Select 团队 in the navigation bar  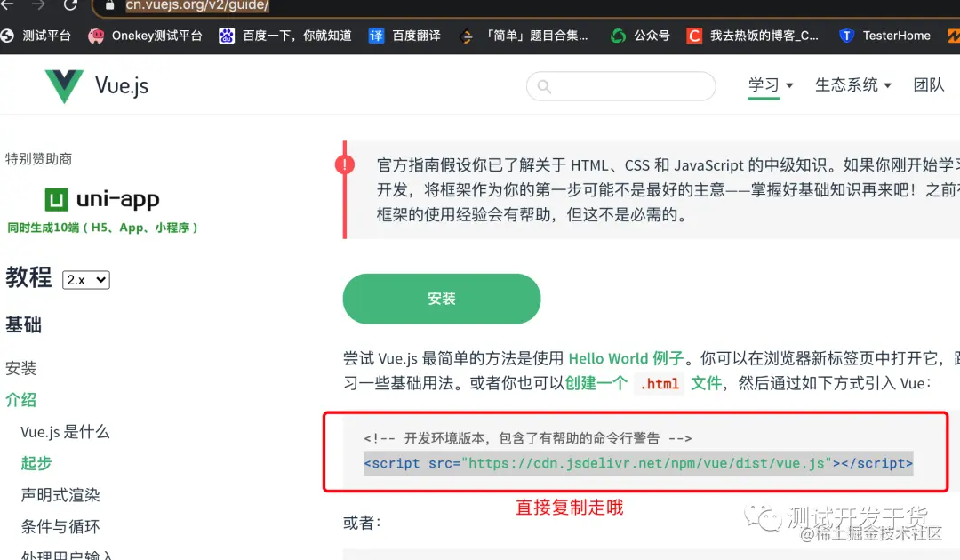coord(929,83)
